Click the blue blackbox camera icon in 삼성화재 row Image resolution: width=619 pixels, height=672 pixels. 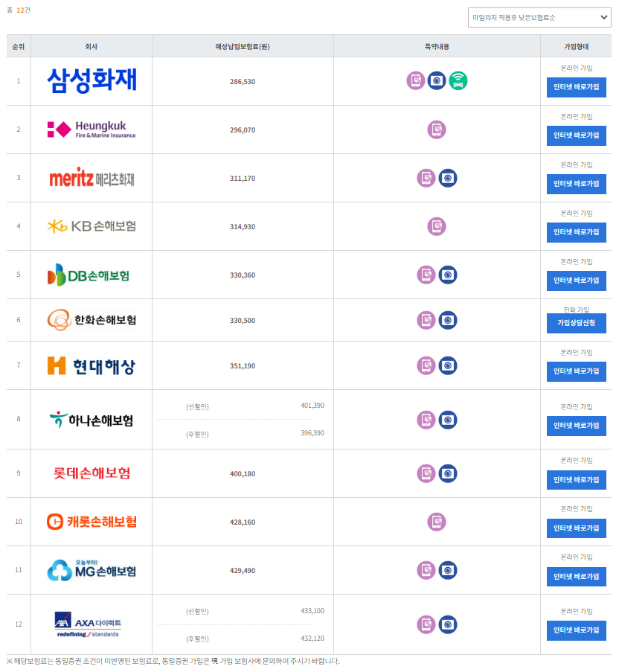pos(437,80)
